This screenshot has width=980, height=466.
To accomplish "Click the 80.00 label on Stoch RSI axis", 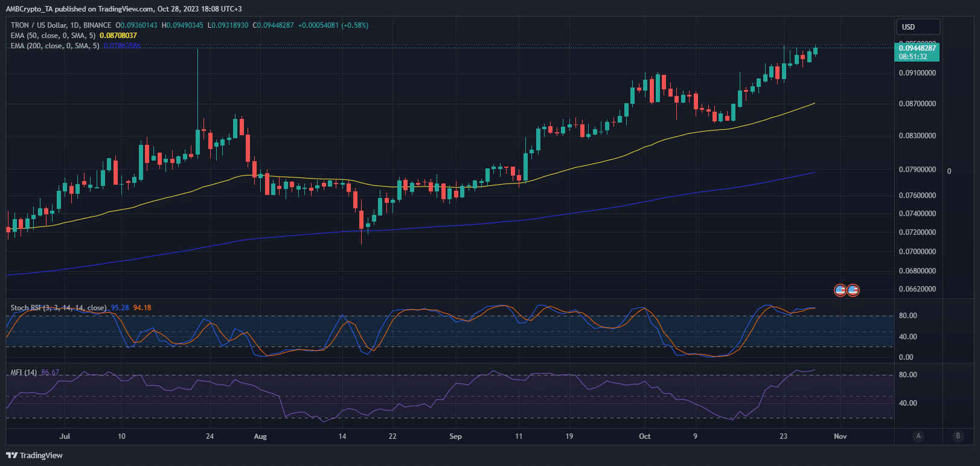I will pos(908,316).
